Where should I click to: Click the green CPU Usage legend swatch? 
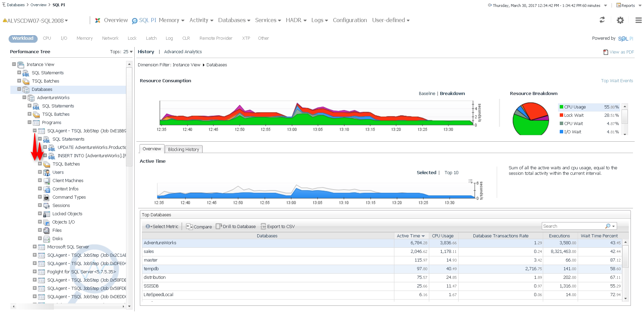[x=561, y=107]
